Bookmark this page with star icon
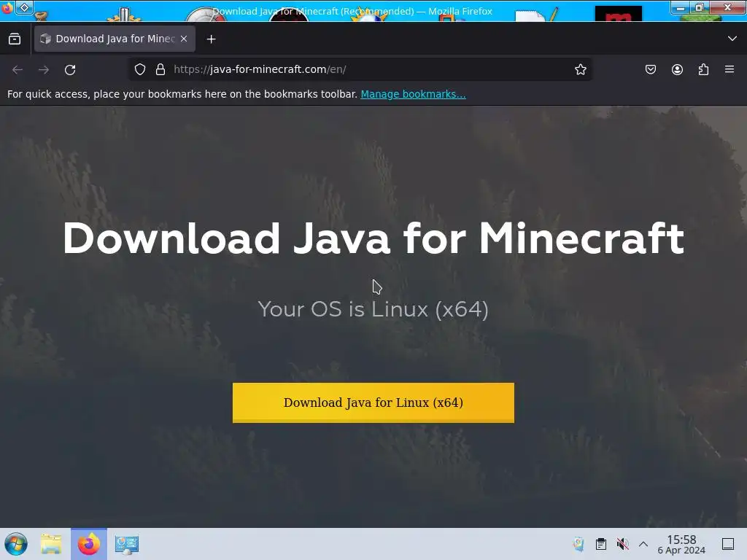 point(580,69)
